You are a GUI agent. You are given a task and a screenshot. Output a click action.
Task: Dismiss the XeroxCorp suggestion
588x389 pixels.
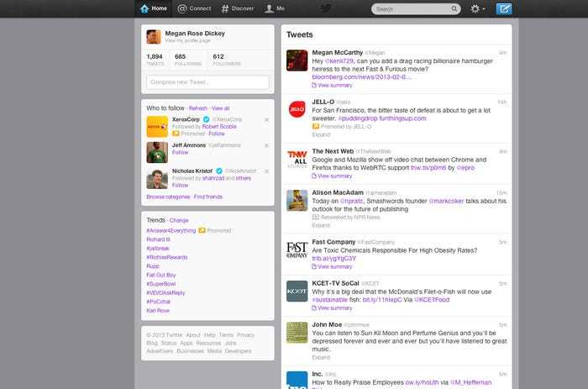click(x=266, y=119)
